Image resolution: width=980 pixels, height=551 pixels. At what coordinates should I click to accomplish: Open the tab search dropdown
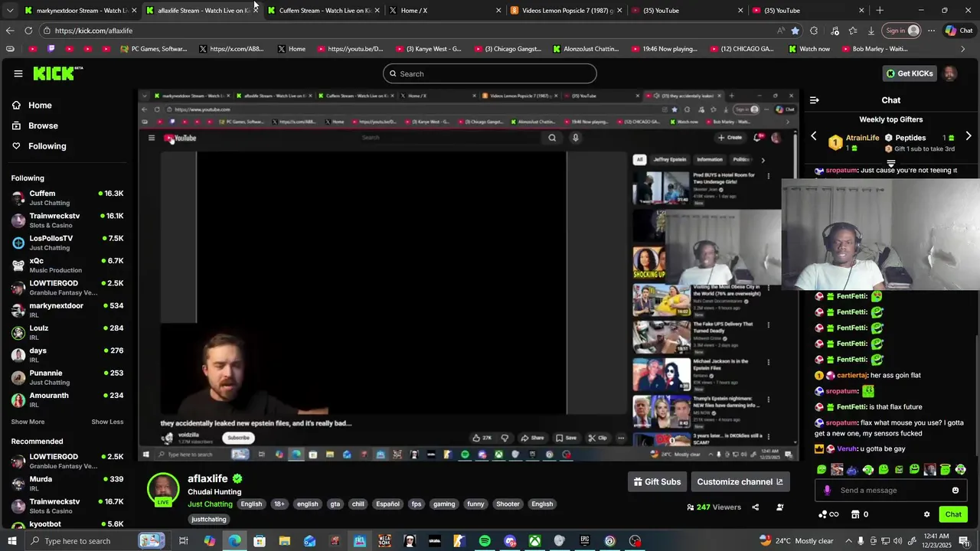pos(9,11)
